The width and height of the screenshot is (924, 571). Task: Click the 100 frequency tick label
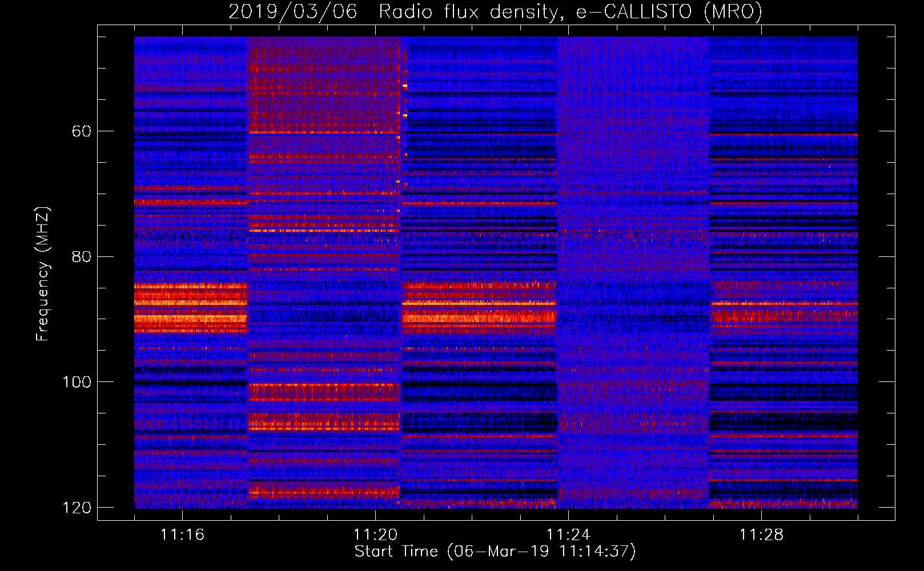tap(77, 382)
